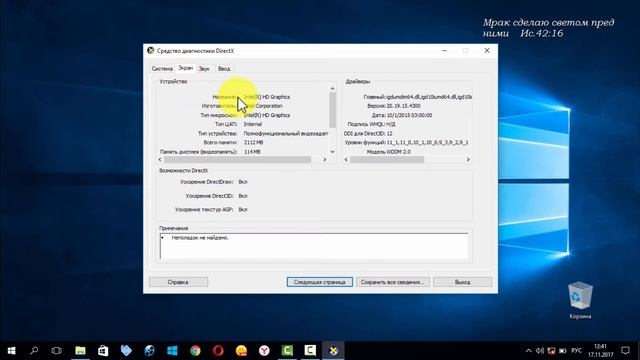Open the Action Center notifications

tap(625, 351)
